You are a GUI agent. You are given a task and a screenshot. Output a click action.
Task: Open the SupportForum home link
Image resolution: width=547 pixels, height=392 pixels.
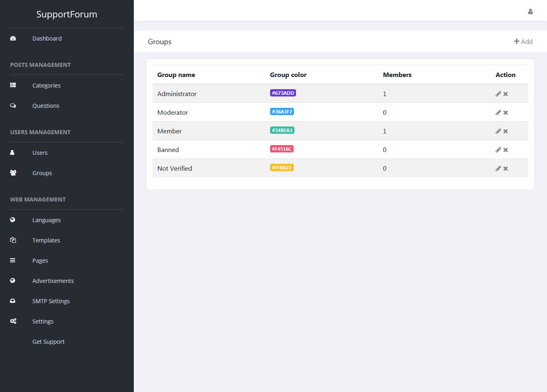pos(67,14)
